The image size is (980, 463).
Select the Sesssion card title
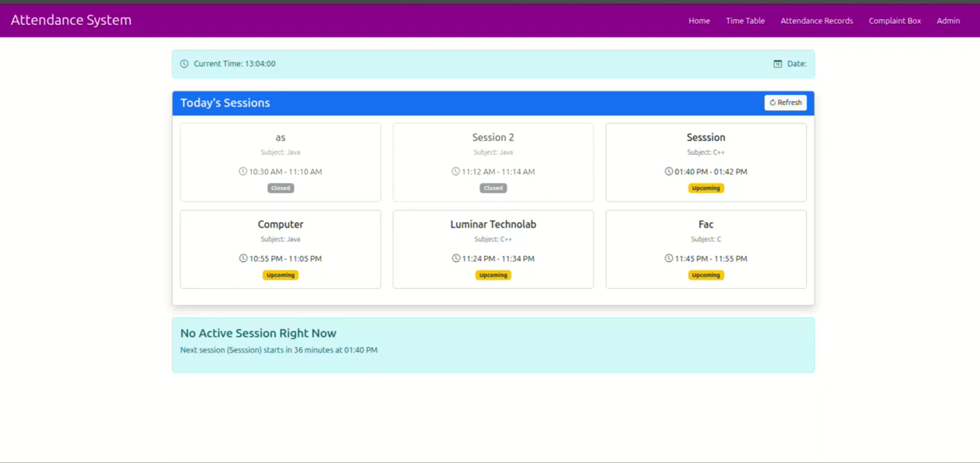pos(706,137)
